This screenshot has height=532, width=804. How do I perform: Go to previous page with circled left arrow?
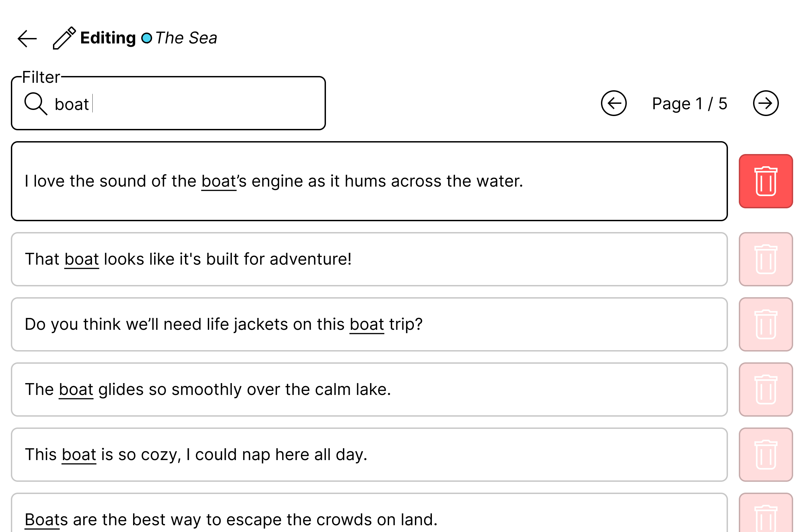614,103
